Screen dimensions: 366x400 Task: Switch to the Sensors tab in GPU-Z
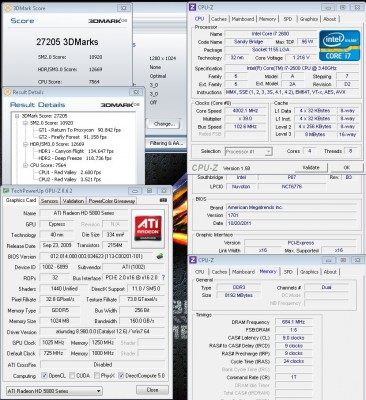point(49,201)
